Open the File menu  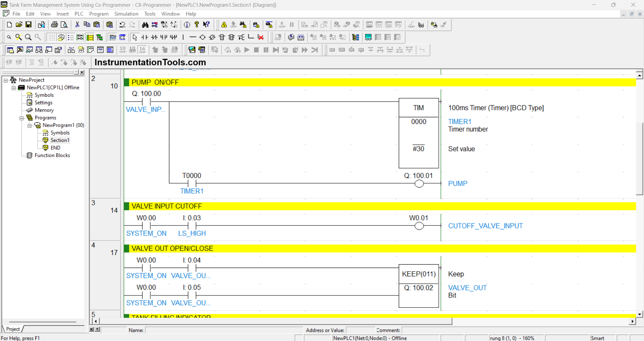(16, 14)
